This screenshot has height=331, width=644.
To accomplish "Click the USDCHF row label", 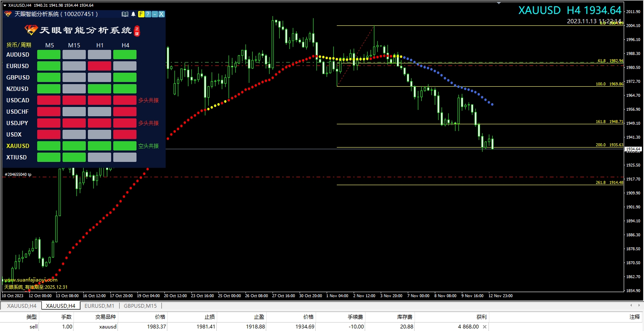I will (18, 112).
